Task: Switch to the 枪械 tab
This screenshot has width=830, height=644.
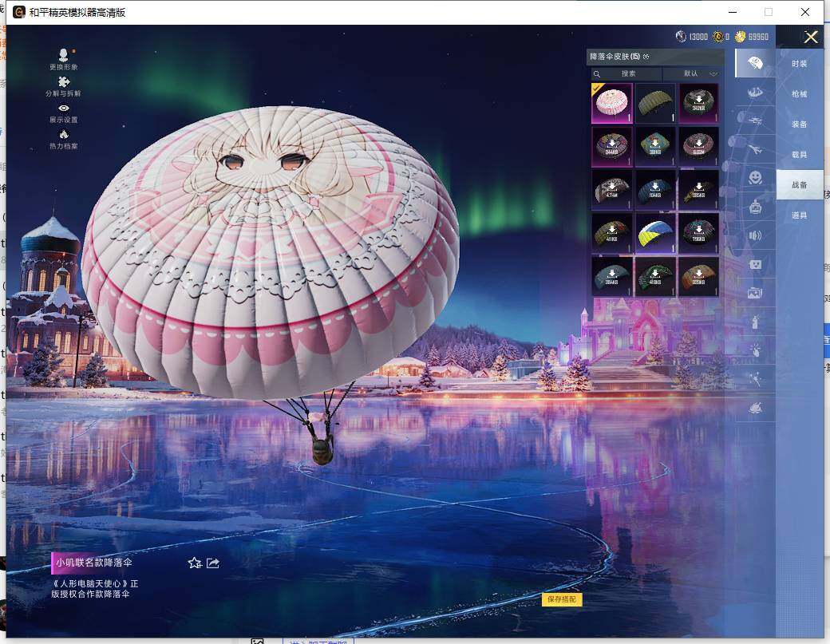Action: (800, 93)
